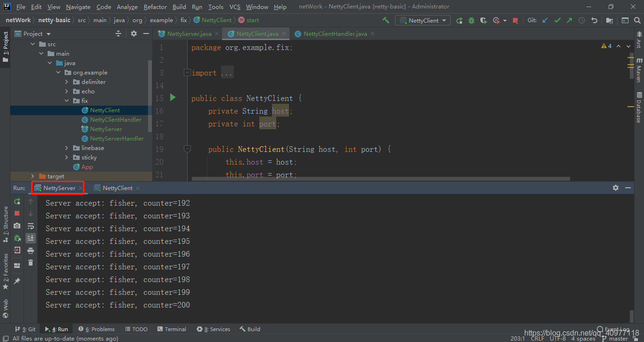Collapse the org.example package
Screen dimensions: 644x342
(x=58, y=73)
